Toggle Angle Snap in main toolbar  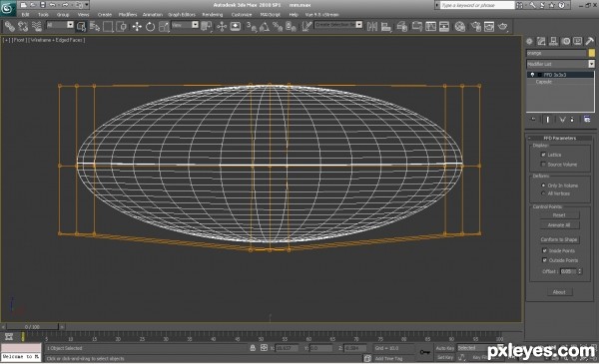pyautogui.click(x=264, y=26)
